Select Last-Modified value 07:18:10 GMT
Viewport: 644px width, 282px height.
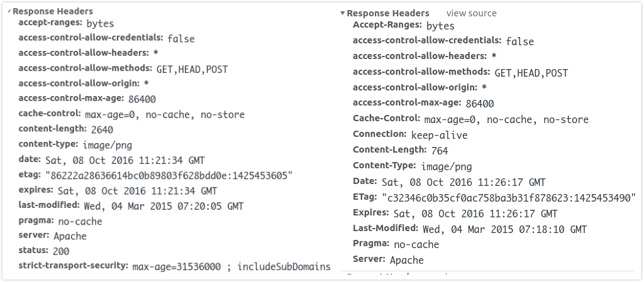click(505, 229)
